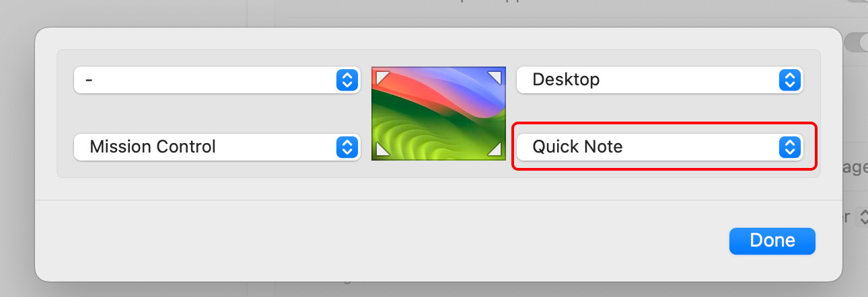Click the dimmed stepper arrows right of dialog
This screenshot has width=868, height=297.
(x=861, y=217)
